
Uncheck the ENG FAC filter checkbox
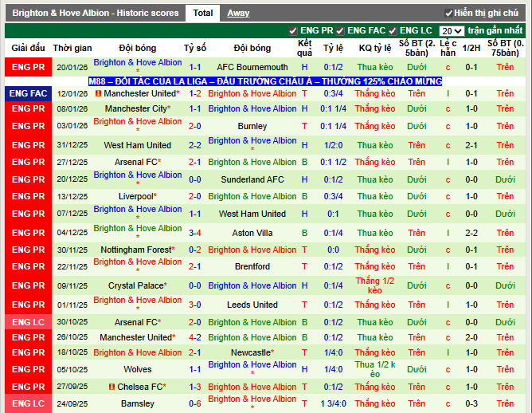coord(340,31)
